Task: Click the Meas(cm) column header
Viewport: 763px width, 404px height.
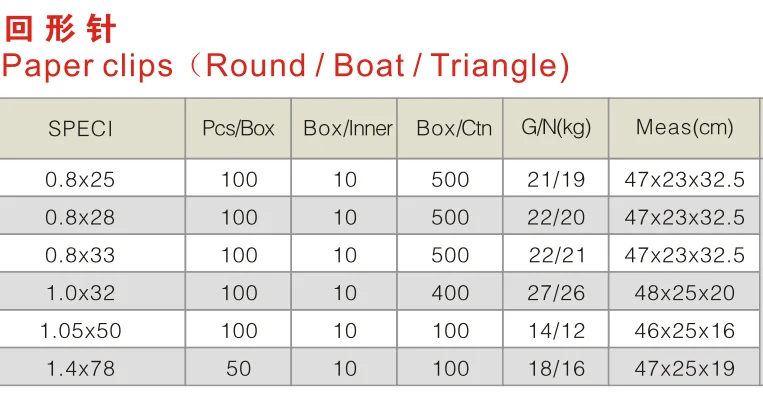Action: [x=685, y=128]
